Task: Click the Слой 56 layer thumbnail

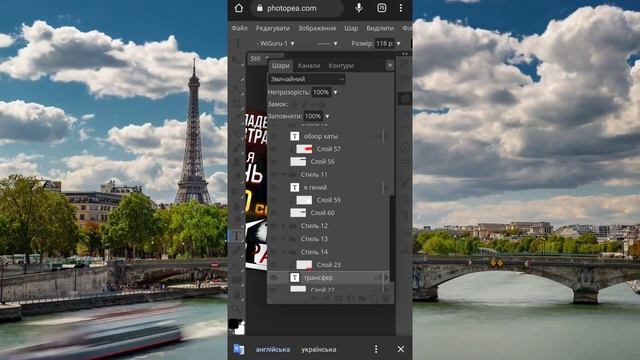Action: [x=298, y=162]
